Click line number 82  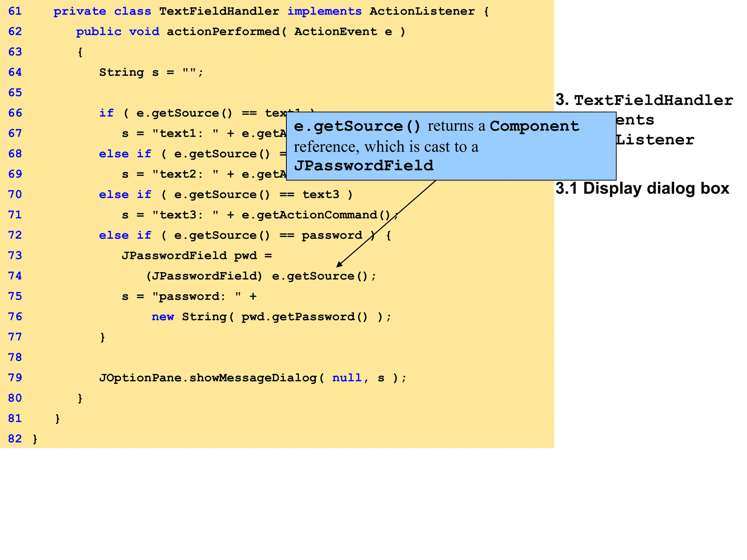click(x=15, y=439)
